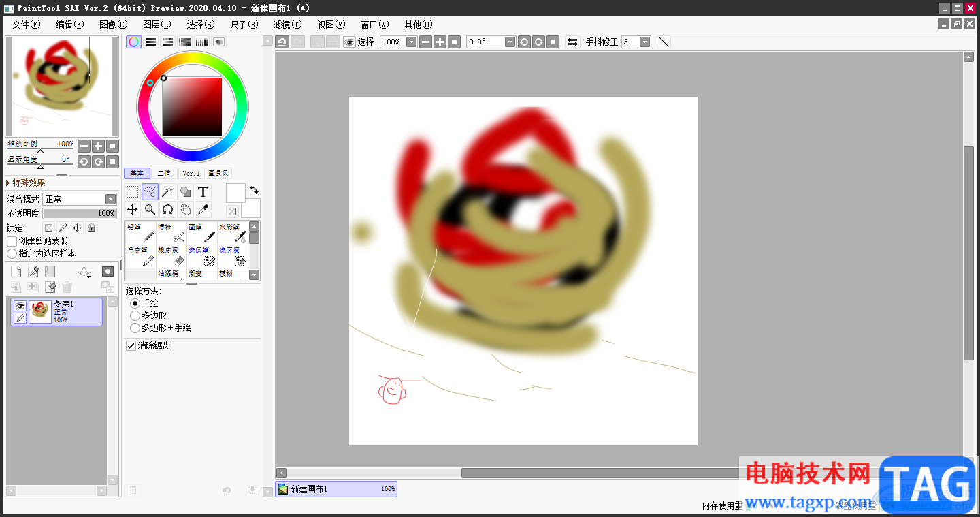Choose the 橡皮擦 eraser tool
The width and height of the screenshot is (980, 517).
point(171,256)
